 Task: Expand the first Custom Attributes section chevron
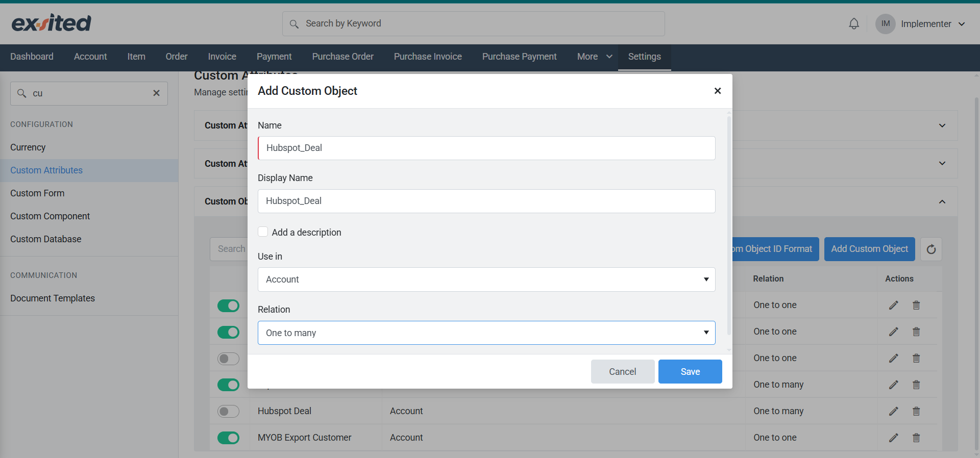click(942, 125)
